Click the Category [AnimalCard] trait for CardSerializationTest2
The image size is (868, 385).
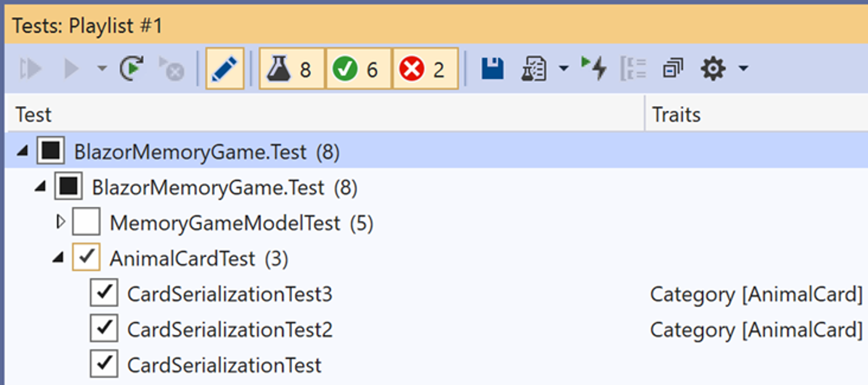click(x=756, y=330)
